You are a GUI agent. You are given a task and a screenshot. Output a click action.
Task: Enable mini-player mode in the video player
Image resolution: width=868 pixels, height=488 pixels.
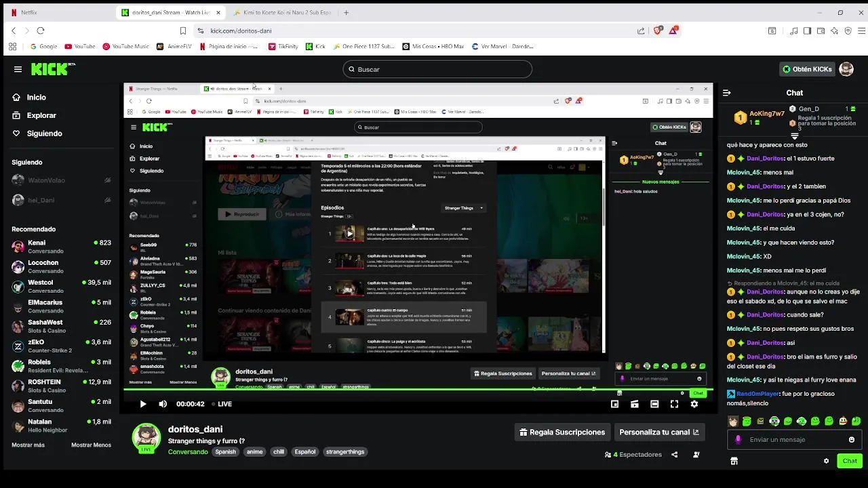tap(614, 404)
